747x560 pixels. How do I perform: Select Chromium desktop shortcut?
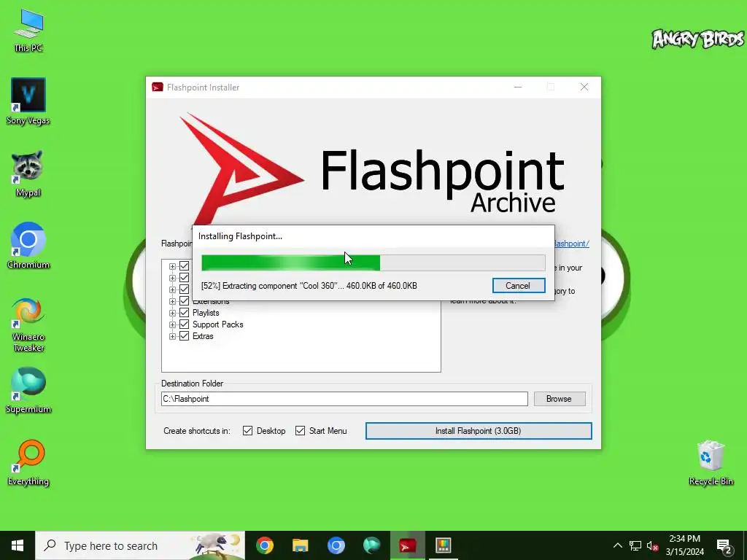click(x=28, y=246)
